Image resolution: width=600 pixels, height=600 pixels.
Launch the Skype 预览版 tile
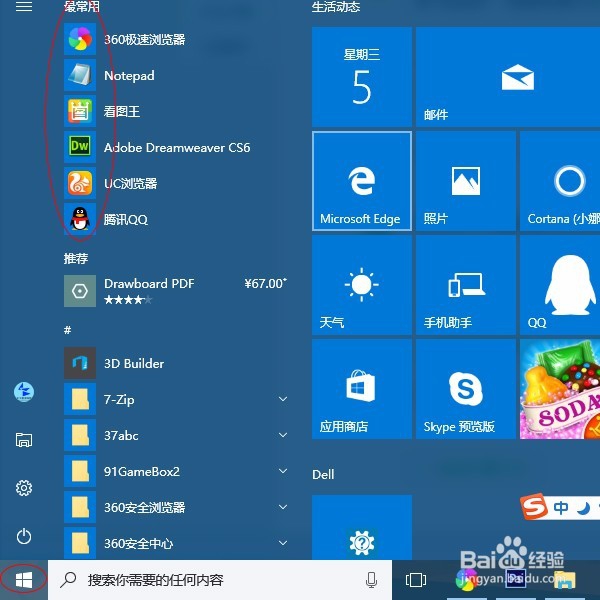[x=466, y=389]
